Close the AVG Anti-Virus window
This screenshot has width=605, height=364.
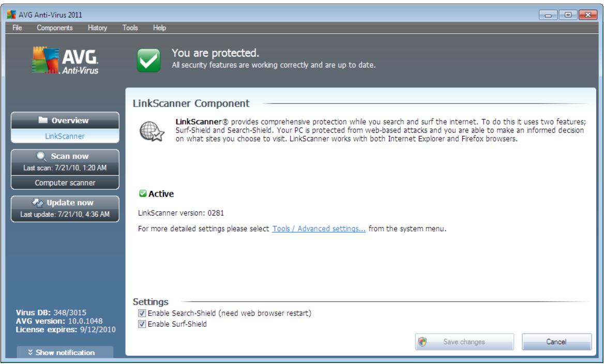point(587,14)
